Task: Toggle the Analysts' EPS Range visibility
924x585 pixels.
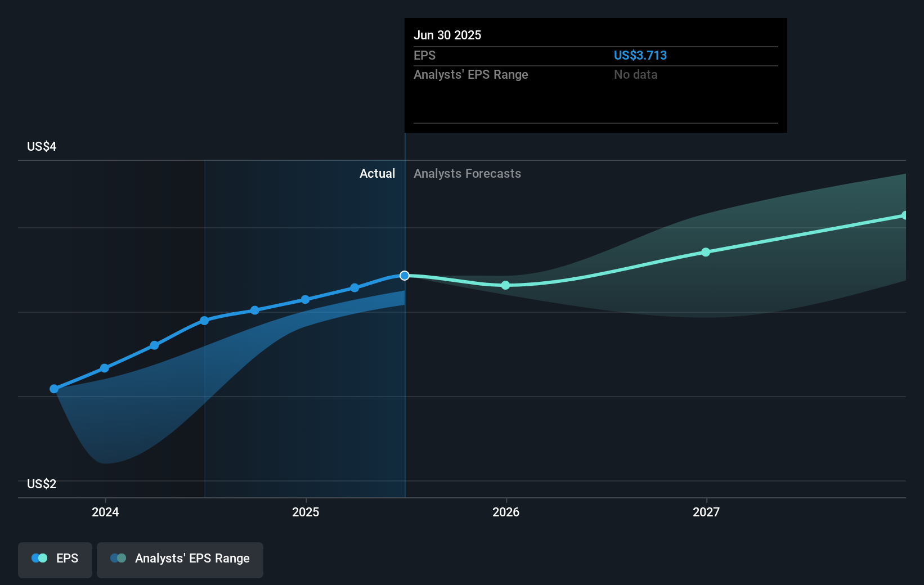Action: (180, 558)
